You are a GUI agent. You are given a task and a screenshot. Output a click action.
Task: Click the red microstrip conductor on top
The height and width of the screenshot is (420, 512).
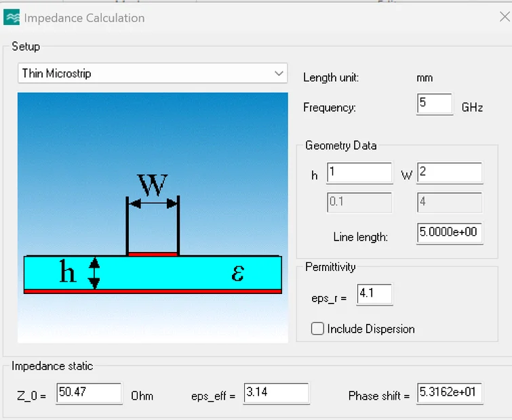point(153,254)
